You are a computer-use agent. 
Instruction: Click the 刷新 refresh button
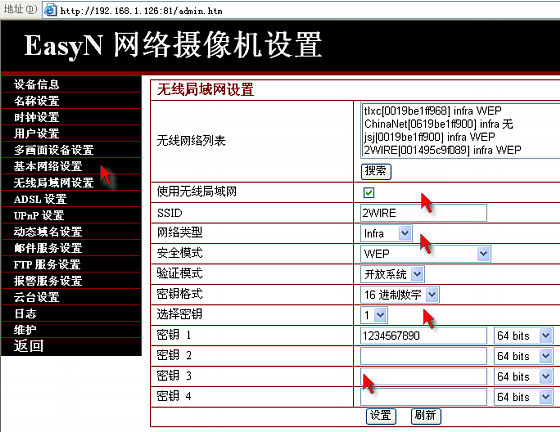click(x=426, y=416)
